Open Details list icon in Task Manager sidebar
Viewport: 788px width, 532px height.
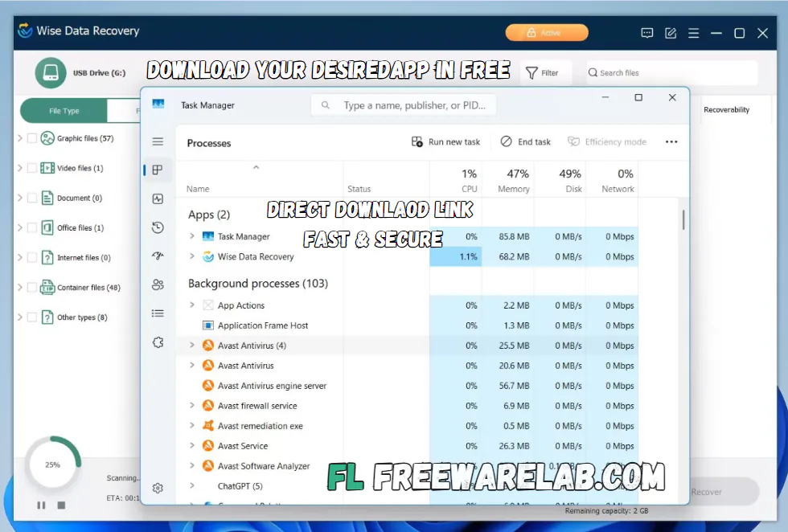158,313
